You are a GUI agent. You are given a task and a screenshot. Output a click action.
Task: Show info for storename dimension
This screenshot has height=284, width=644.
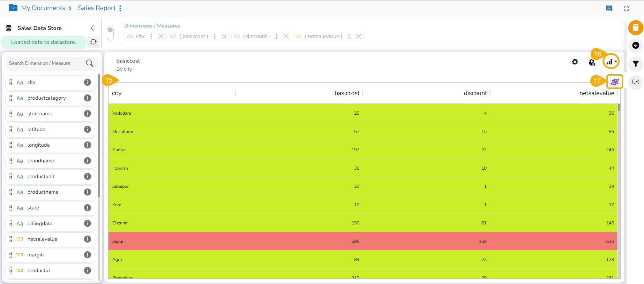tap(88, 114)
